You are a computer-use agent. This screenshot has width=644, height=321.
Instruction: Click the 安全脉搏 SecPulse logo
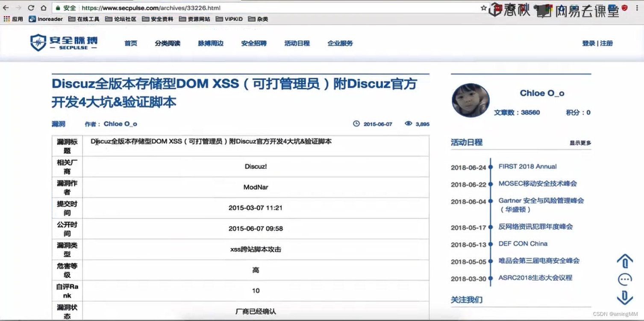[64, 43]
